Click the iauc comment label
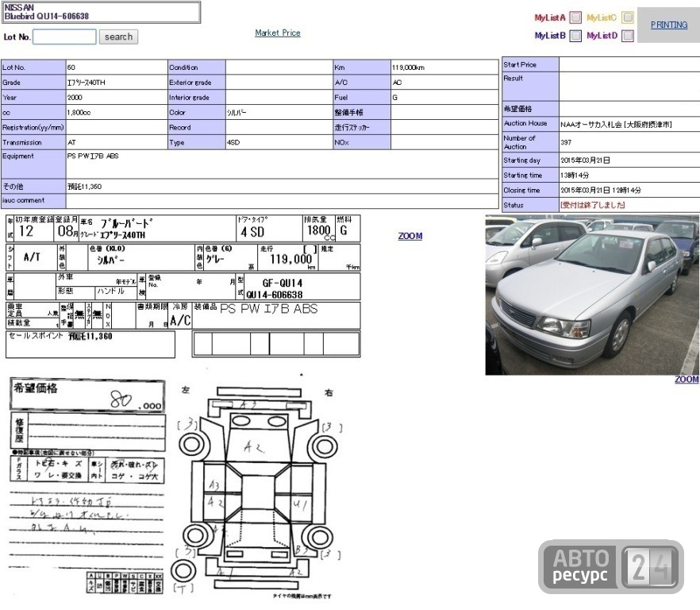700x610 pixels. coord(23,200)
